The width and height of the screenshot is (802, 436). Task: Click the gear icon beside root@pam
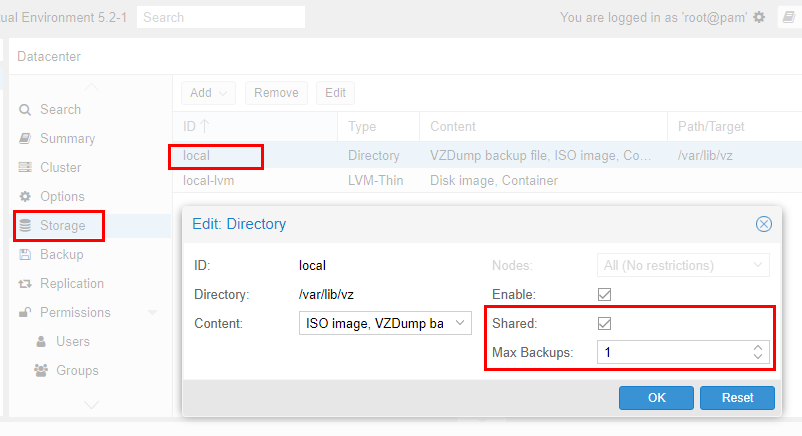pos(759,17)
